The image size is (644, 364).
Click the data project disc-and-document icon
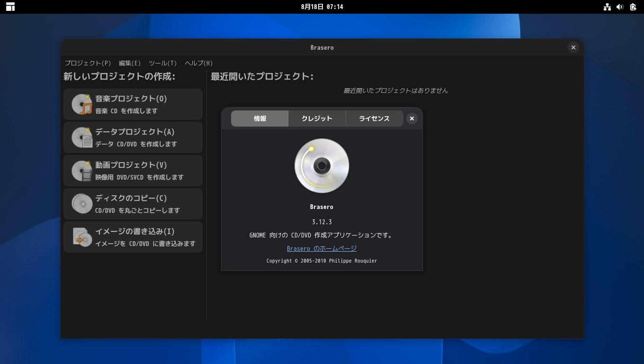pyautogui.click(x=82, y=137)
